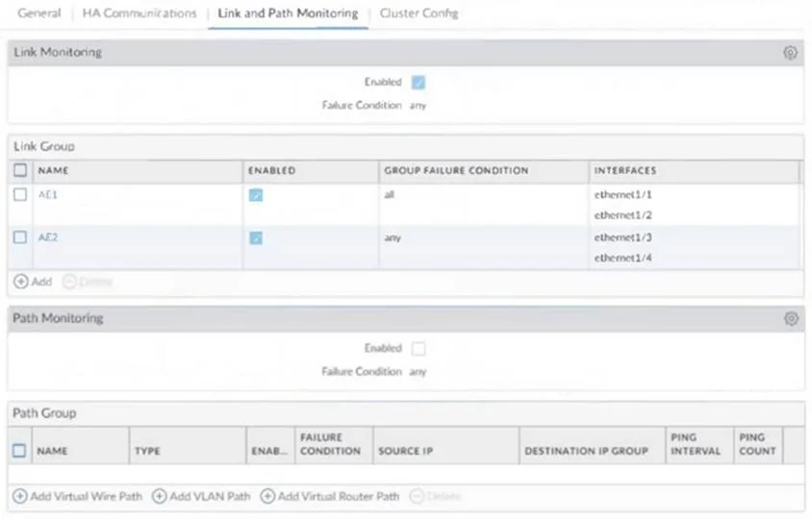Select all Link Group rows checkbox

20,170
